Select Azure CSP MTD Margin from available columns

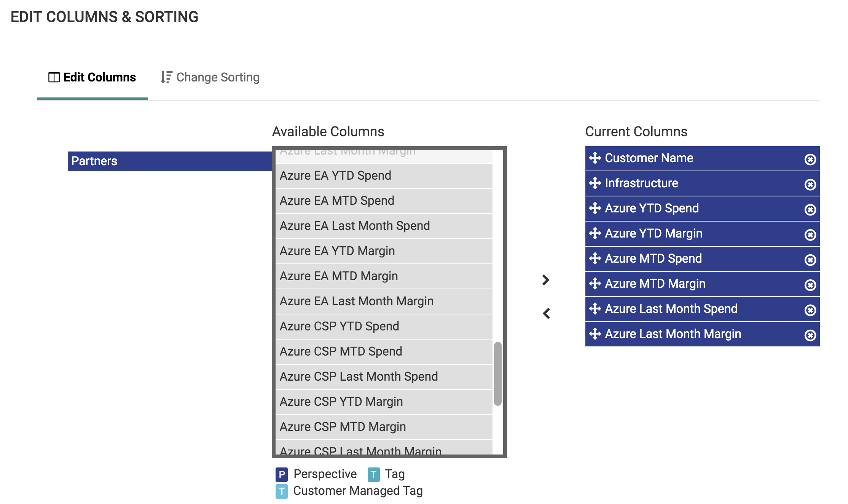pyautogui.click(x=343, y=426)
